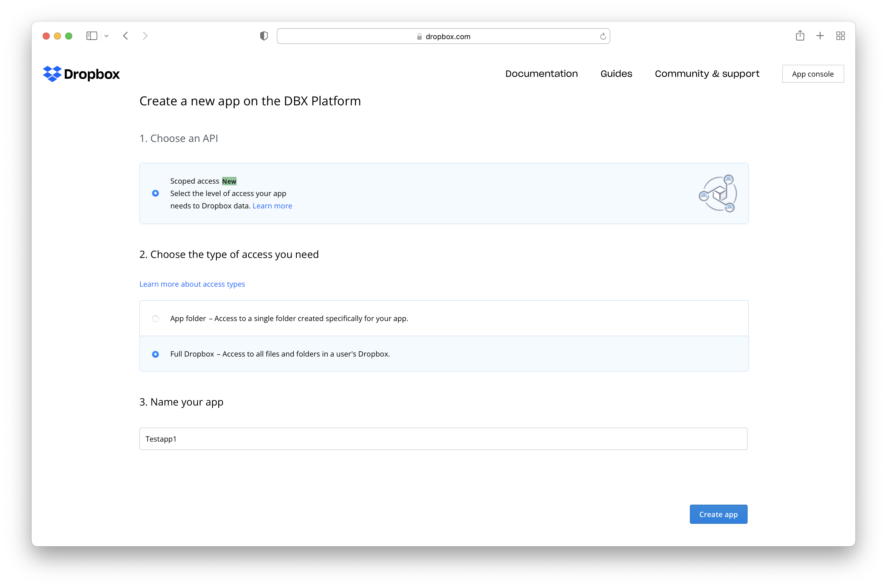Show the tab overview grid icon
This screenshot has width=887, height=588.
(x=841, y=36)
